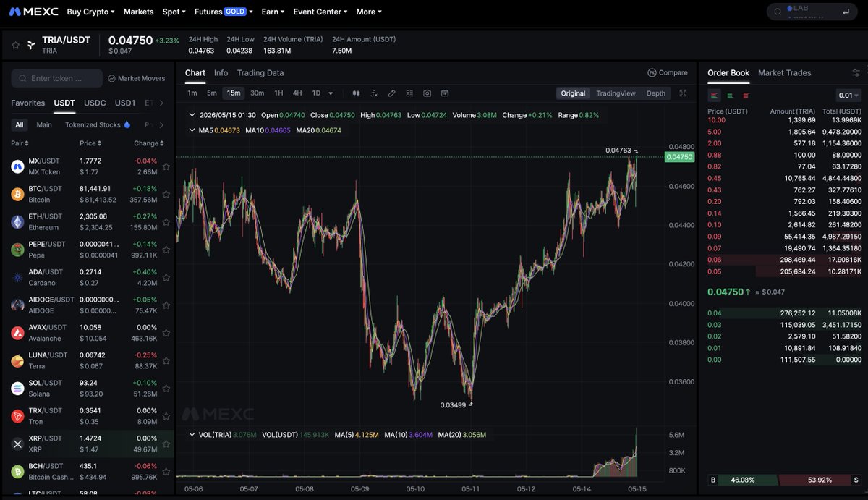The image size is (868, 500).
Task: Show both buy and sell orders view
Action: (715, 96)
